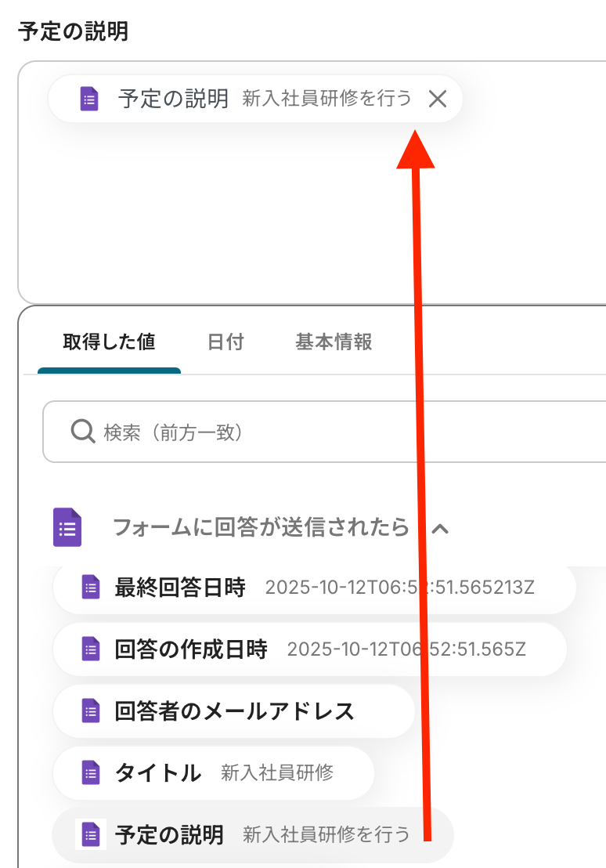This screenshot has width=606, height=868.
Task: Click the フォームに回答が送信されたら section header
Action: coord(261,527)
